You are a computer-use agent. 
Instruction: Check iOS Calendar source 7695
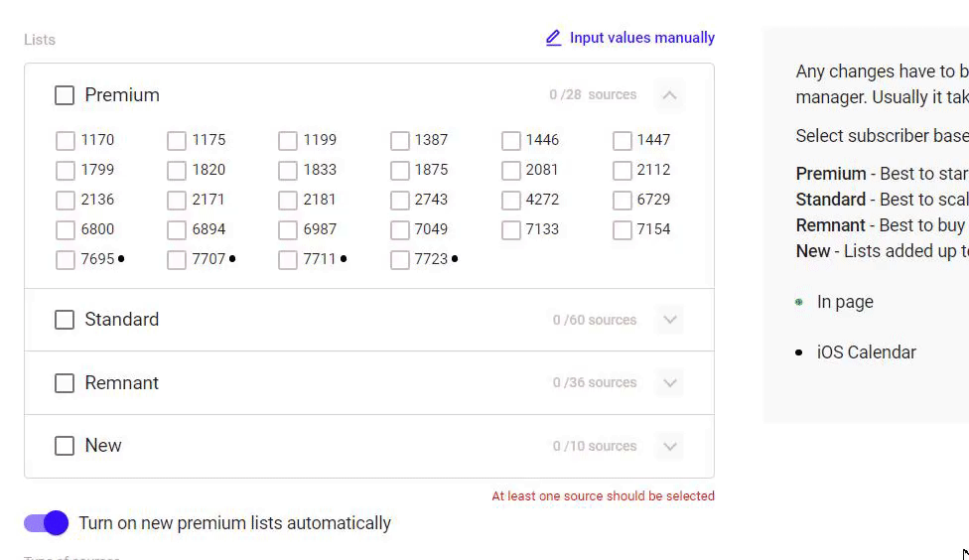click(x=65, y=259)
